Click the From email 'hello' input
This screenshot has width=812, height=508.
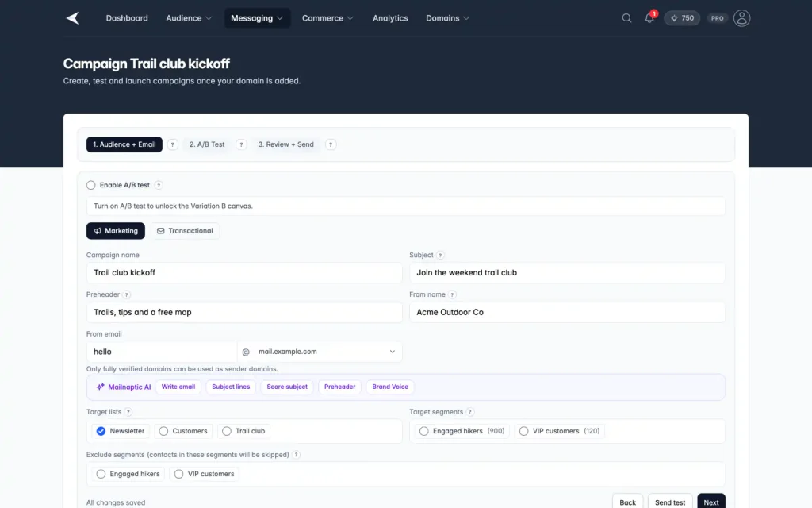pyautogui.click(x=162, y=352)
